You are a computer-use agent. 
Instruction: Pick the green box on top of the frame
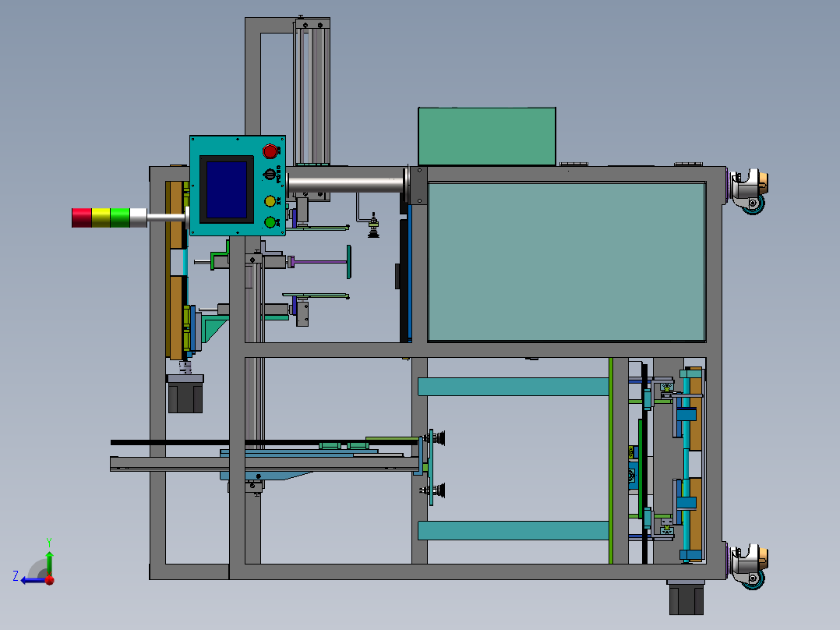click(x=487, y=136)
